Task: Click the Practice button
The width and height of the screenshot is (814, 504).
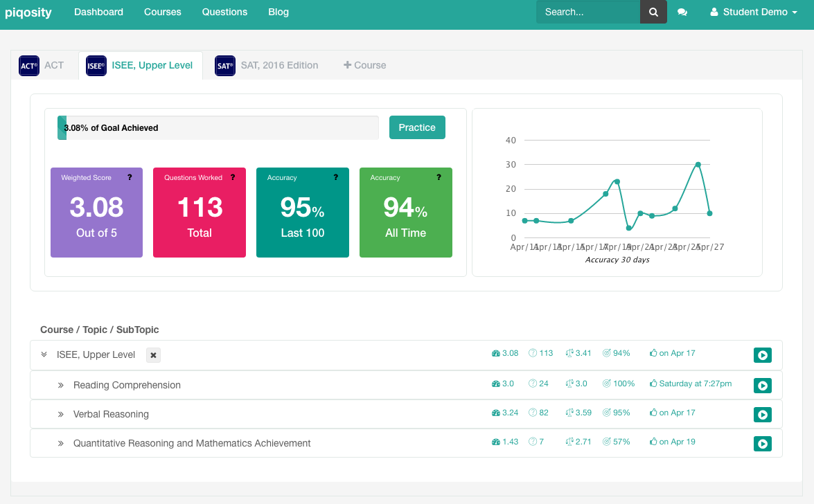Action: click(417, 127)
